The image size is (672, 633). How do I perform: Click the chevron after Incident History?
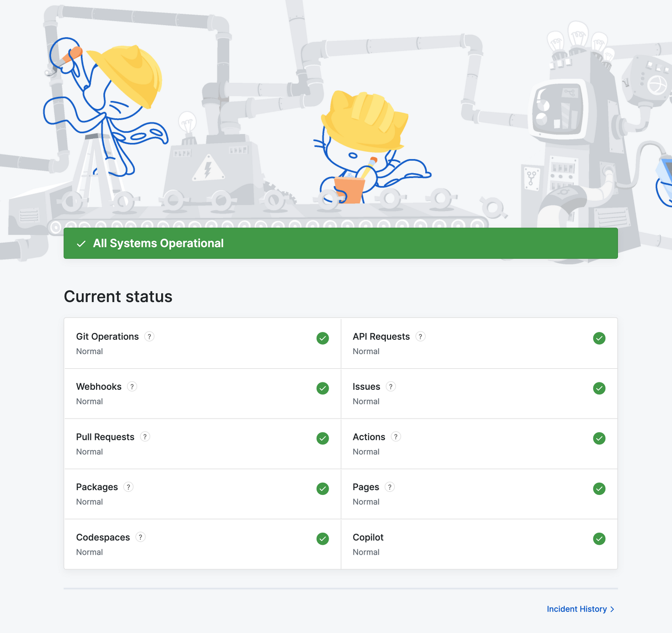pos(612,609)
